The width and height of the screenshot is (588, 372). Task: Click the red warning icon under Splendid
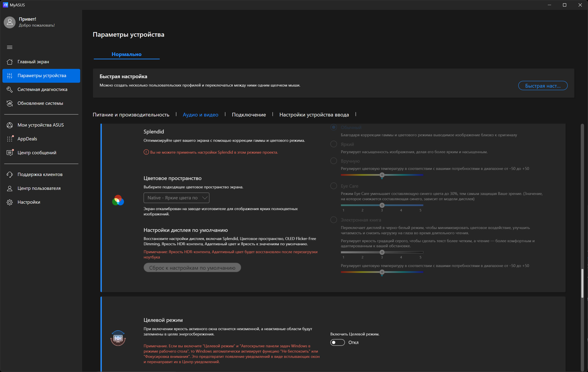pyautogui.click(x=146, y=152)
